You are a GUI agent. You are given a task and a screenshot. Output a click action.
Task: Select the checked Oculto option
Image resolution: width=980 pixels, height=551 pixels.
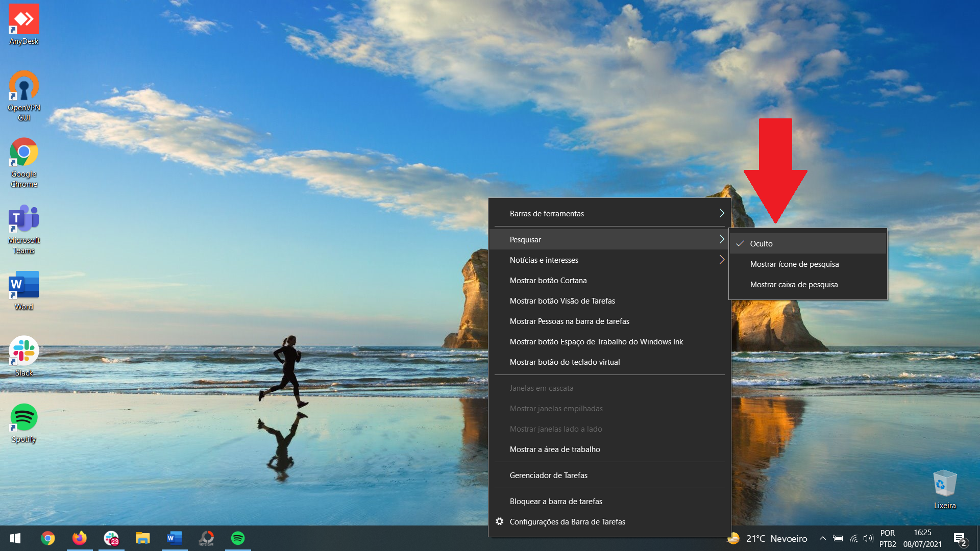[808, 243]
